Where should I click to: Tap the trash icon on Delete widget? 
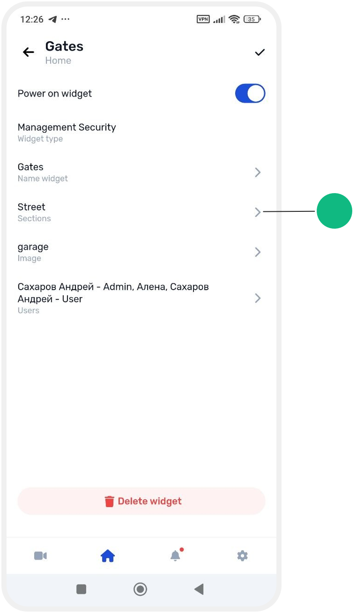point(109,501)
